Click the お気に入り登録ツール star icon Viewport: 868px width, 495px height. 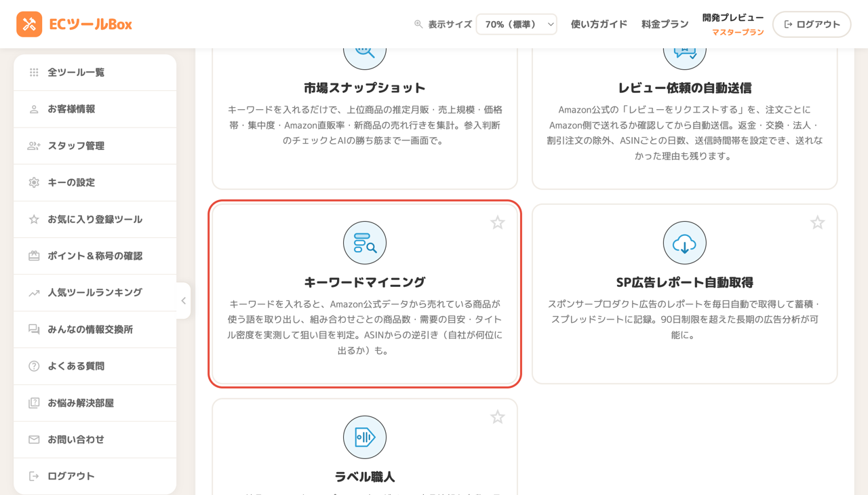pyautogui.click(x=34, y=219)
